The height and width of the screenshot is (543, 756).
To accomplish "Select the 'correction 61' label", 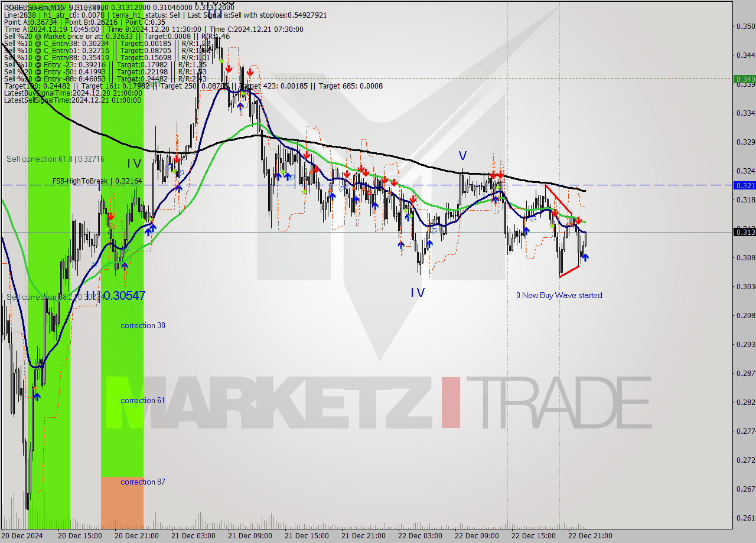I will 143,400.
